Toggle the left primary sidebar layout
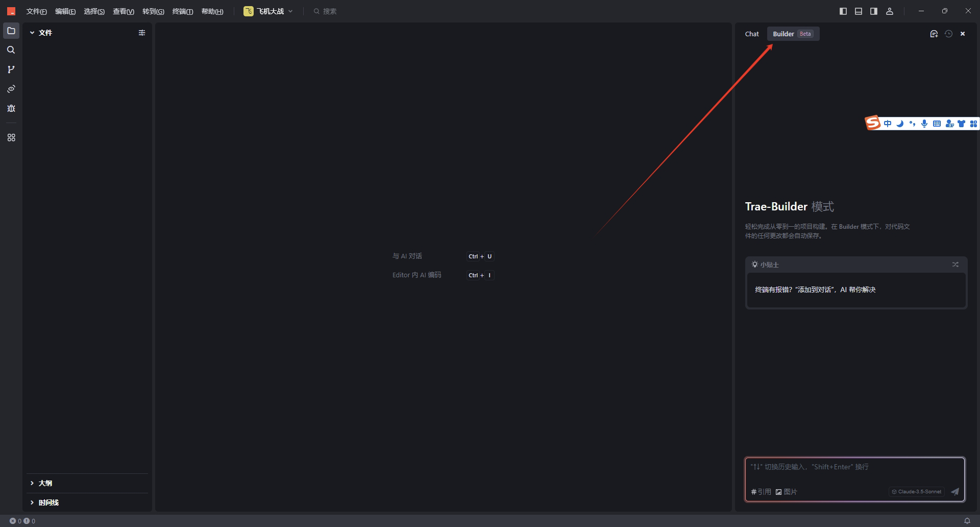Screen dimensions: 980x527 click(843, 11)
